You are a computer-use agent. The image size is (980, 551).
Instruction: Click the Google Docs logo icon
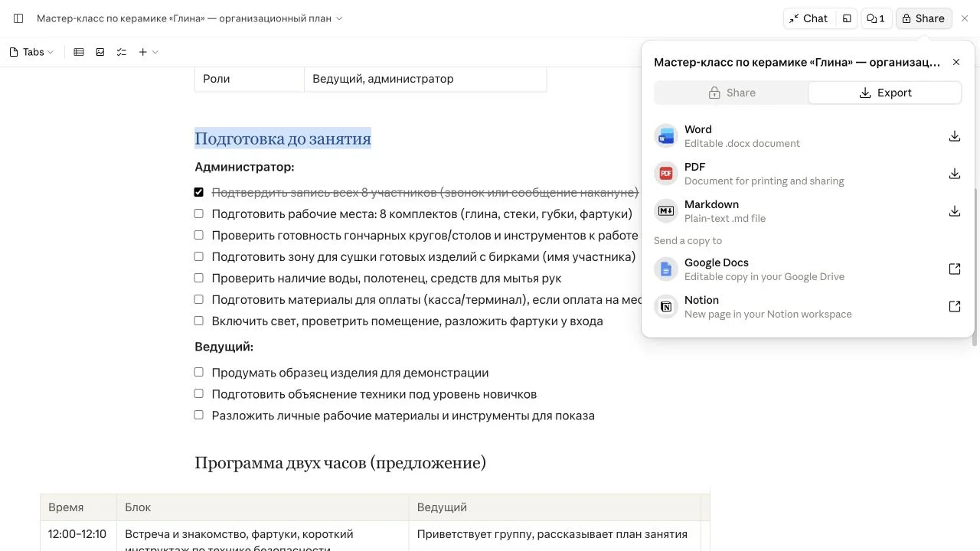666,269
